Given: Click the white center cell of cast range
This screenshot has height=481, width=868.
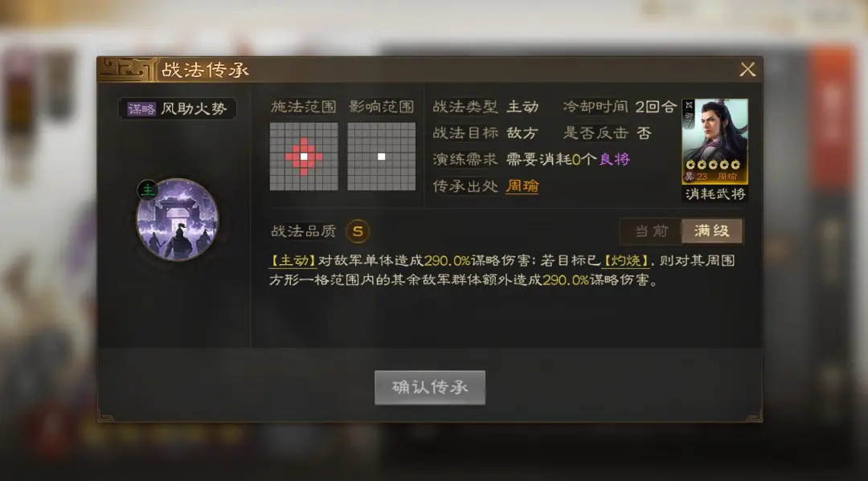Looking at the screenshot, I should click(303, 157).
